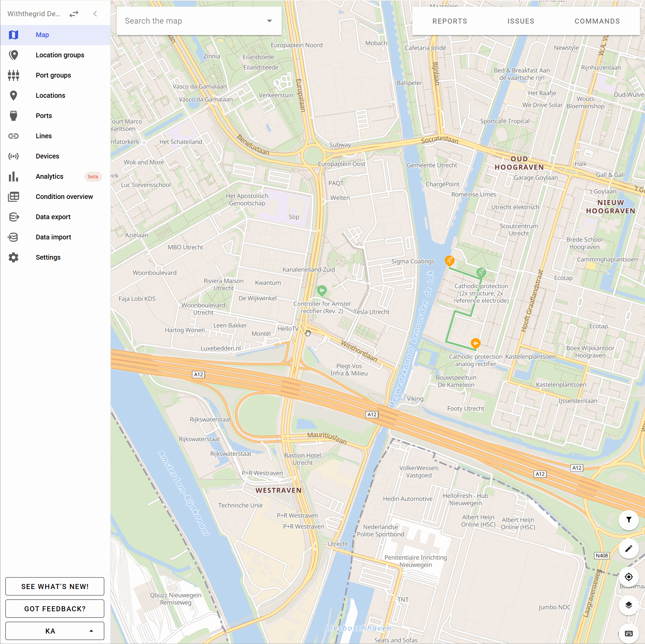Center map on my current location
645x644 pixels.
(x=628, y=577)
